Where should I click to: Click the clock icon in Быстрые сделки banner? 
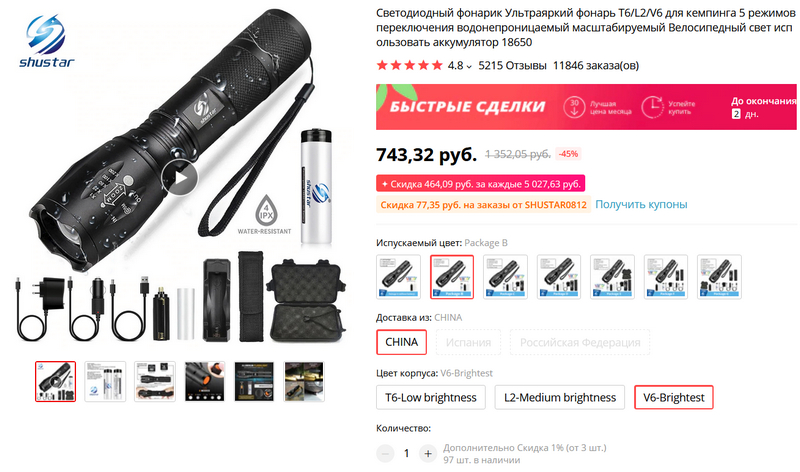652,107
